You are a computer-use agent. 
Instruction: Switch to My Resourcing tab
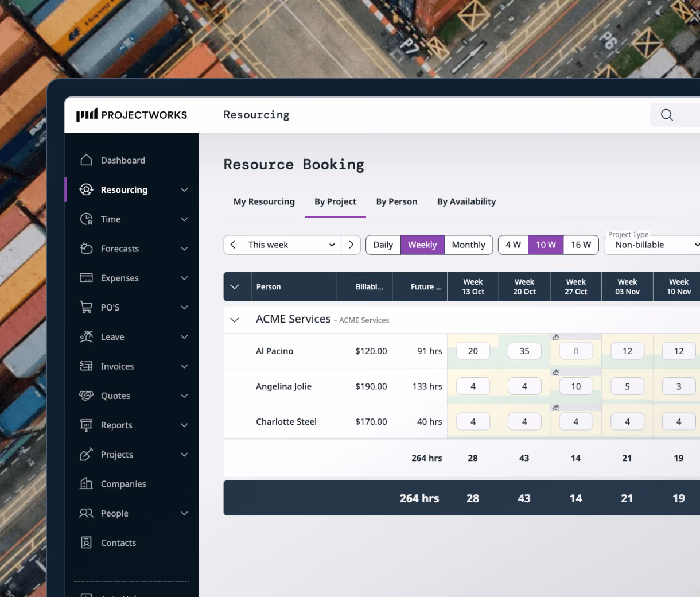[x=264, y=201]
